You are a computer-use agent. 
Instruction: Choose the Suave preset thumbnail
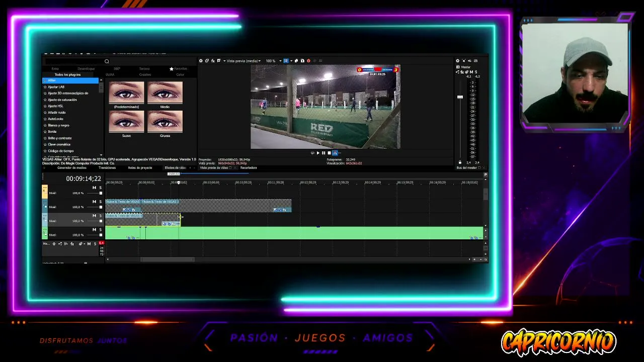(x=126, y=121)
